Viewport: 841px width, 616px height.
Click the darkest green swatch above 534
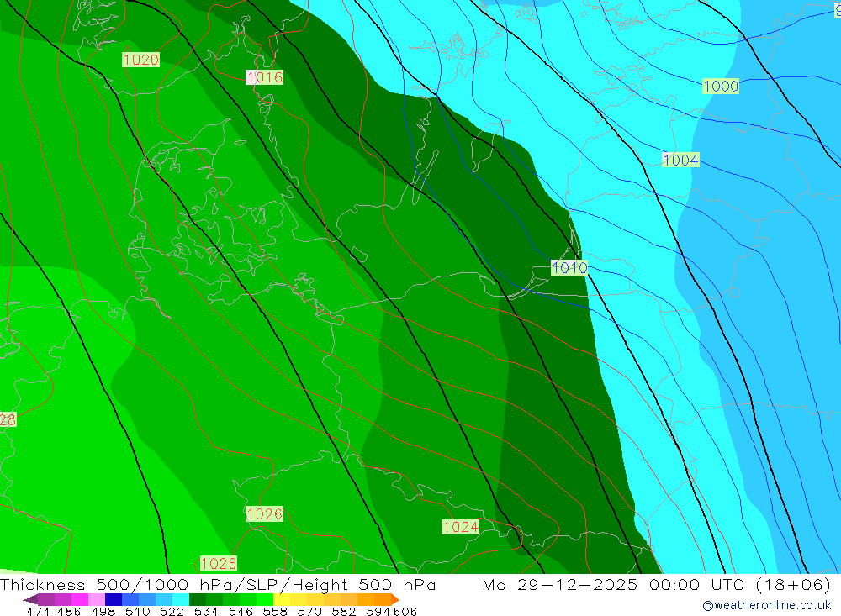[198, 599]
